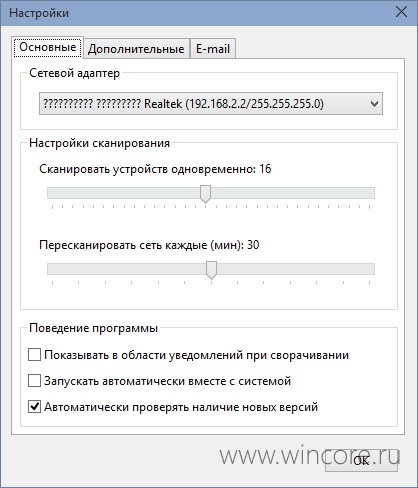Viewport: 418px width, 488px height.
Task: Click the simultaneous device scan slider thumb
Action: pyautogui.click(x=205, y=194)
